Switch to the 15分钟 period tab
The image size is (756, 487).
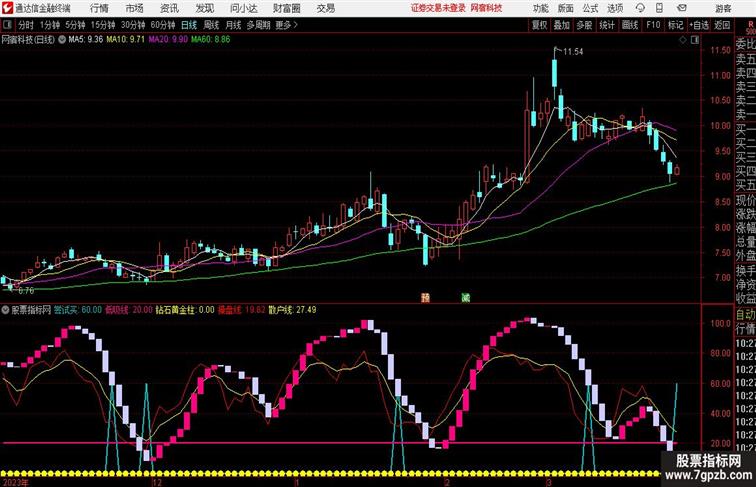[x=103, y=25]
